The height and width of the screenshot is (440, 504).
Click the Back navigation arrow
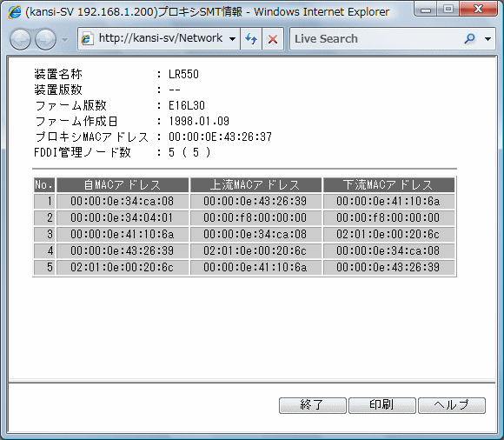coord(20,39)
